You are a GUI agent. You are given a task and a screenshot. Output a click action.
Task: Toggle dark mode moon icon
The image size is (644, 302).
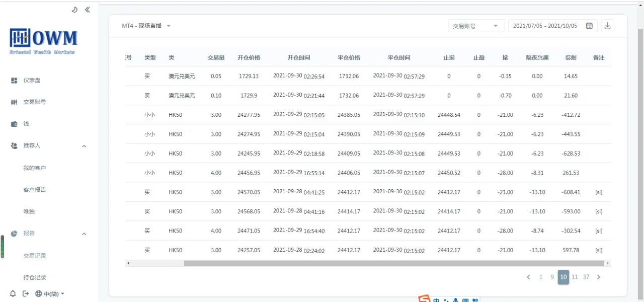coord(74,10)
